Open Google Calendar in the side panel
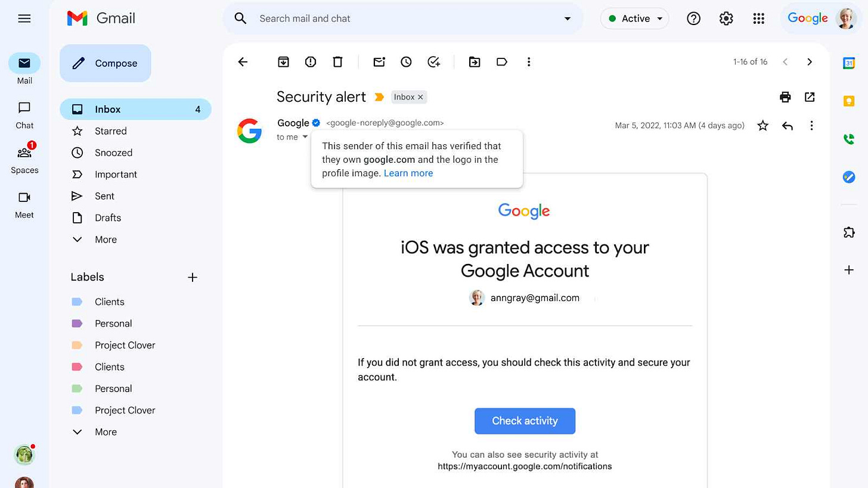 [848, 62]
